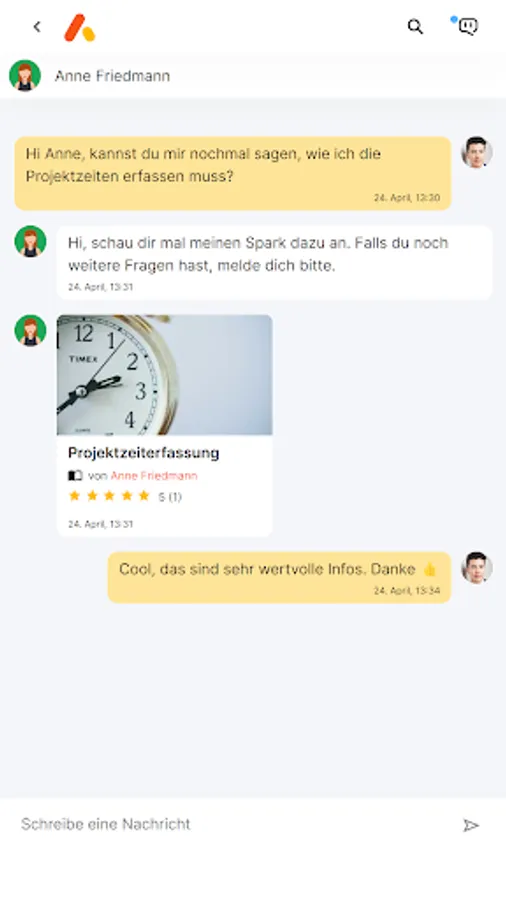506x900 pixels.
Task: Select Anne Friedmann name in chat header
Action: tap(112, 76)
